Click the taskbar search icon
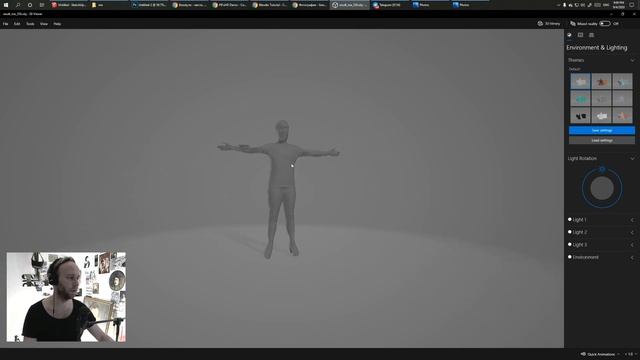 point(18,5)
